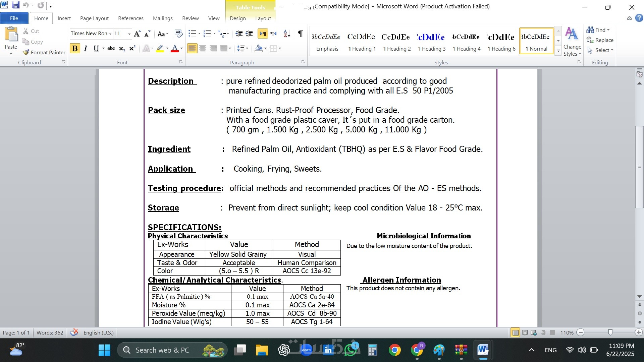
Task: Expand the Styles gallery more arrow
Action: (558, 51)
